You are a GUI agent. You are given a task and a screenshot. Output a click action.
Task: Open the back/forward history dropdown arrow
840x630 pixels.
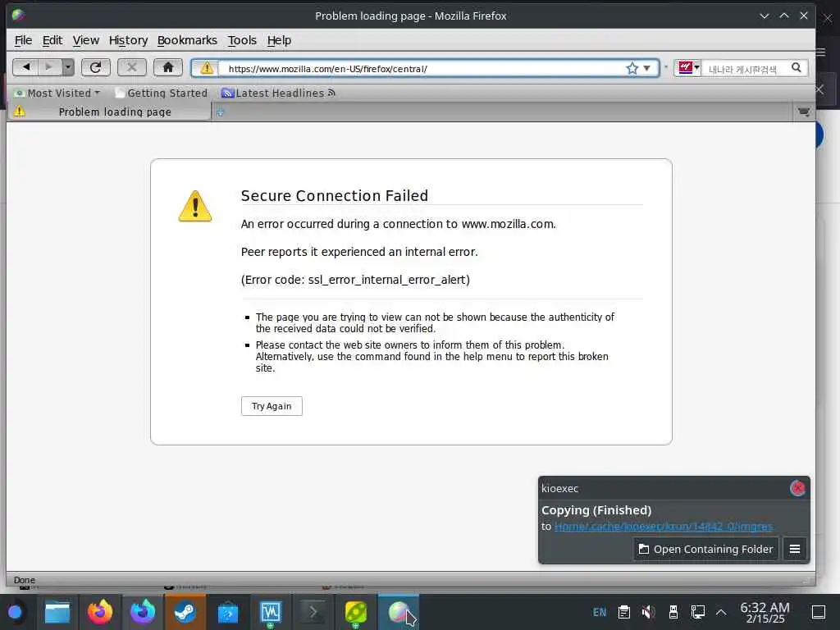click(x=68, y=67)
